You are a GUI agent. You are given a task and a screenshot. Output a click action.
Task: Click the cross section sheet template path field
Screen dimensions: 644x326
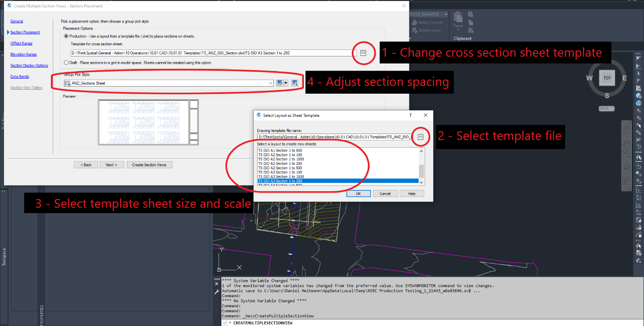210,53
